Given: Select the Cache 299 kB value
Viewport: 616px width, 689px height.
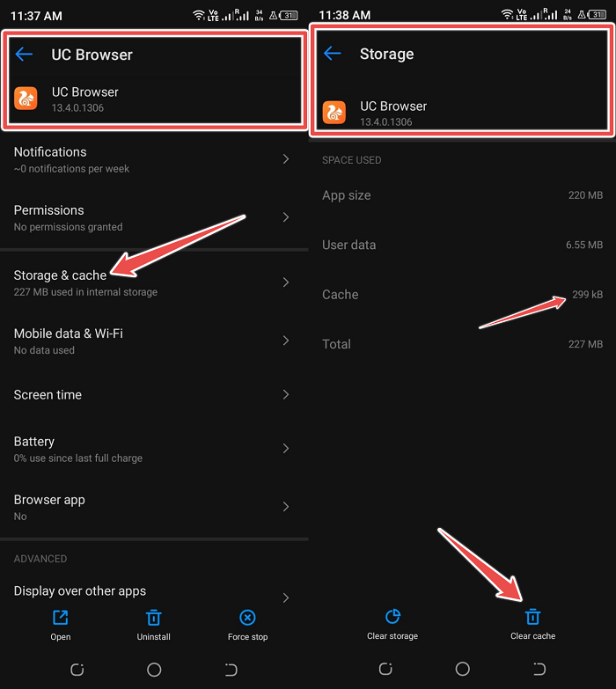Looking at the screenshot, I should point(588,295).
